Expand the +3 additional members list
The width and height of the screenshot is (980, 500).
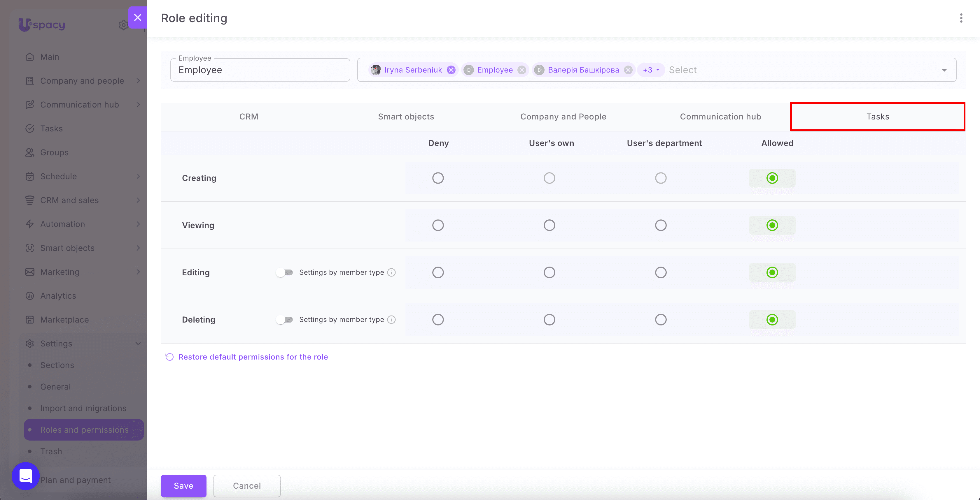tap(651, 70)
